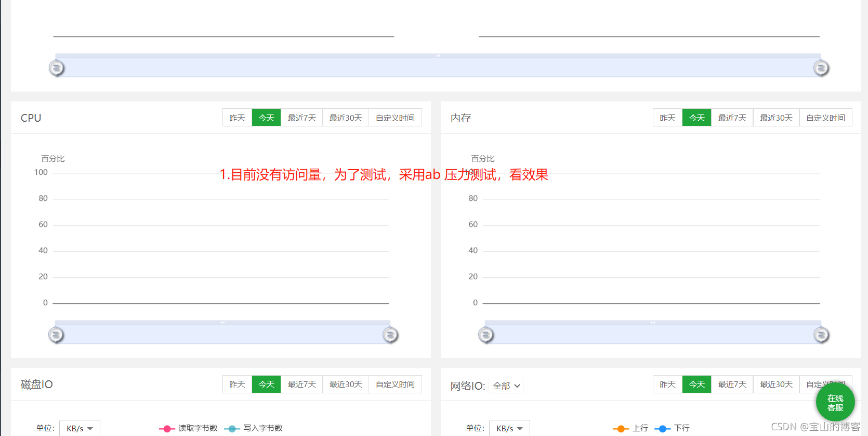Click right zoom handle on 内存 chart
868x436 pixels.
click(821, 335)
